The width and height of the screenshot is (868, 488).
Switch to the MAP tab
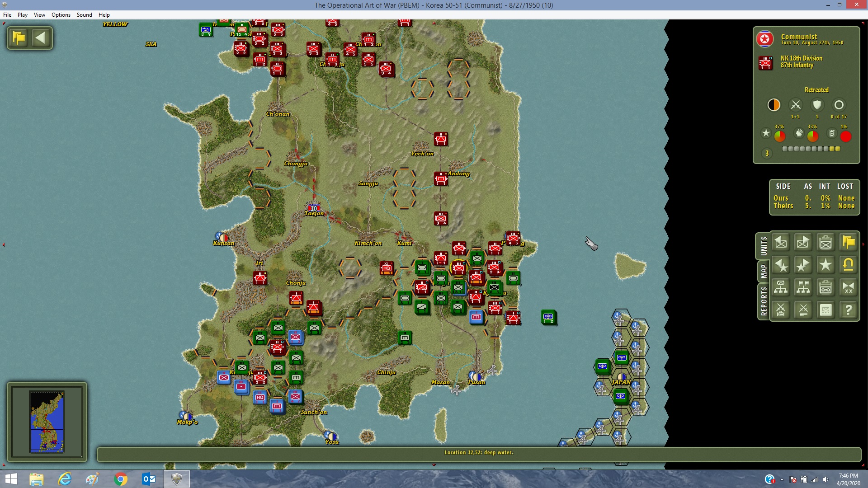[x=764, y=271]
